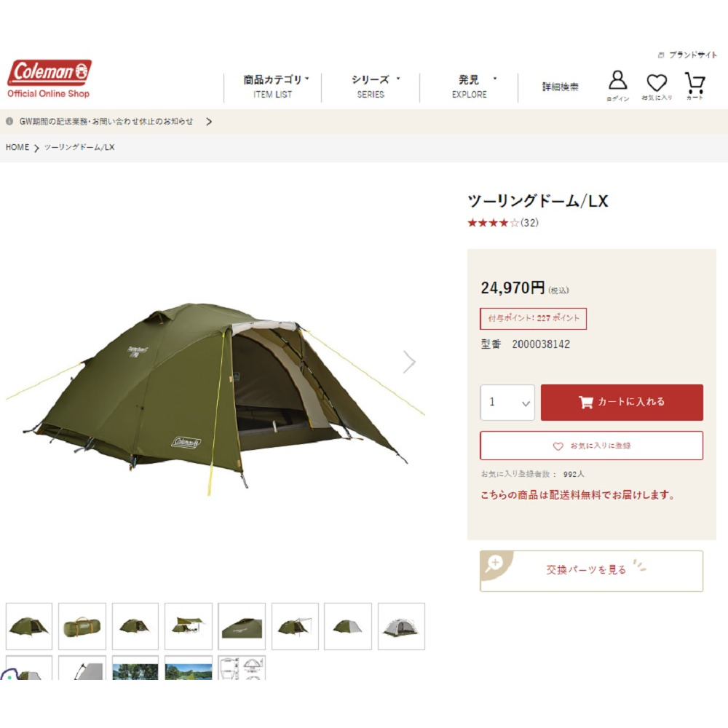Open favorites heart icon in header

[657, 86]
